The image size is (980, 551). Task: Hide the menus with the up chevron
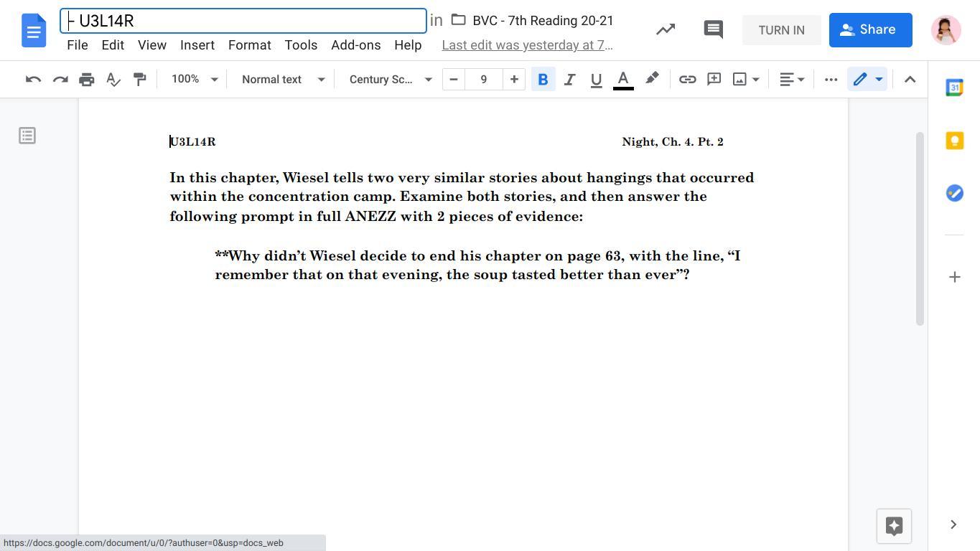point(910,80)
